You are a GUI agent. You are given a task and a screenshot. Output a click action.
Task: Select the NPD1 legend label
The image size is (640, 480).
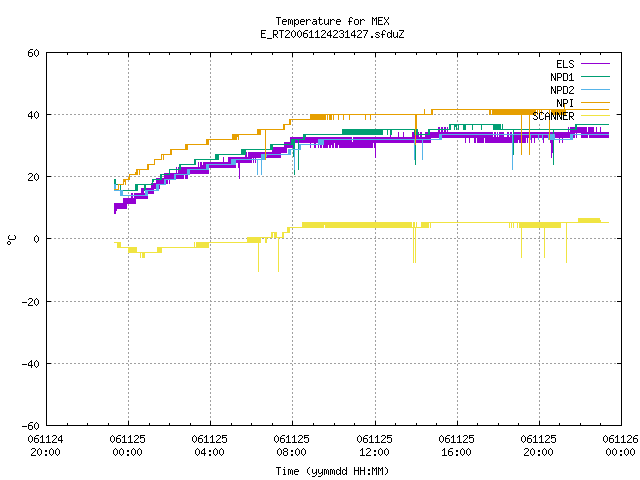click(562, 77)
